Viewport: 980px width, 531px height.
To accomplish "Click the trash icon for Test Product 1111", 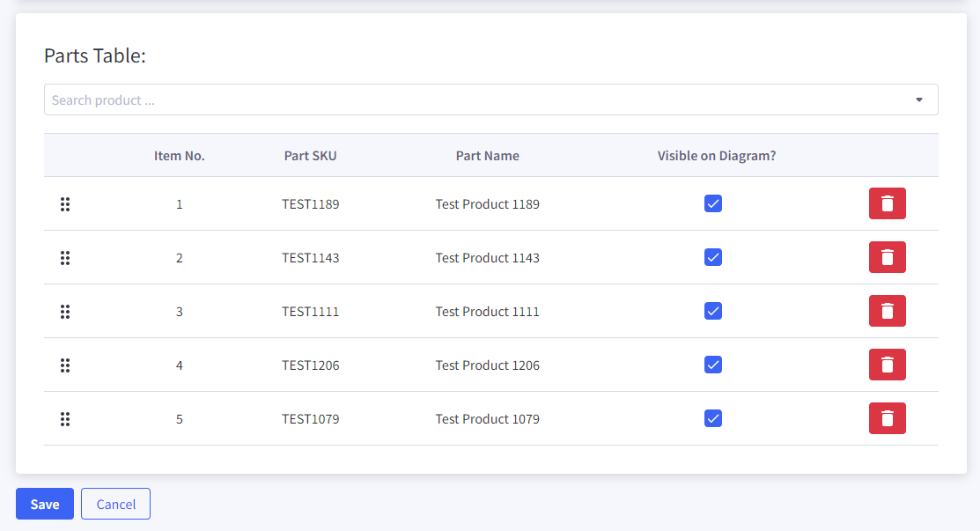I will [887, 311].
